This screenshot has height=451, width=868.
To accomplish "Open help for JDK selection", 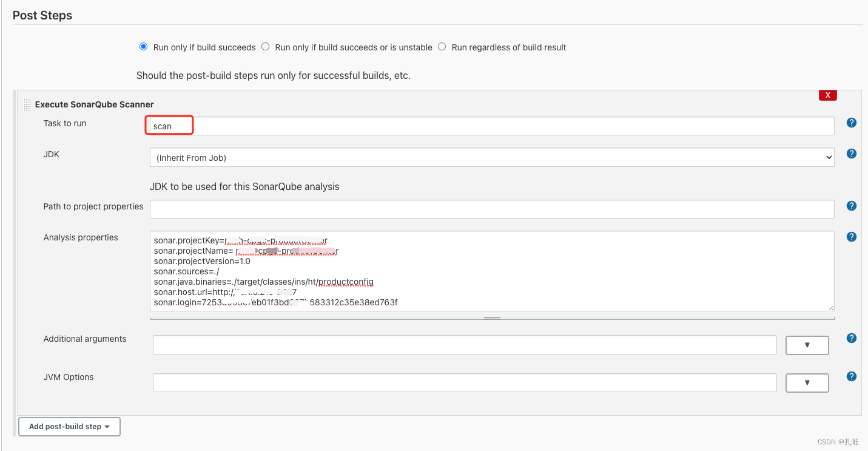I will coord(851,154).
